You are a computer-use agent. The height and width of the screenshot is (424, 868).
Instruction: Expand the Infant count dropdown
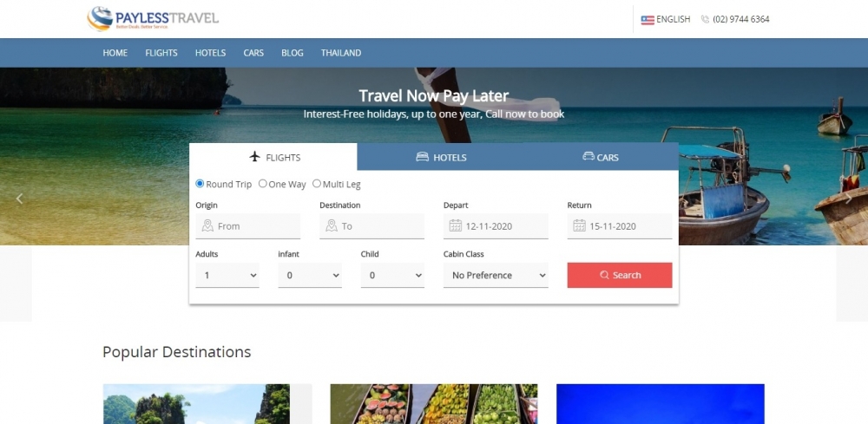point(310,275)
